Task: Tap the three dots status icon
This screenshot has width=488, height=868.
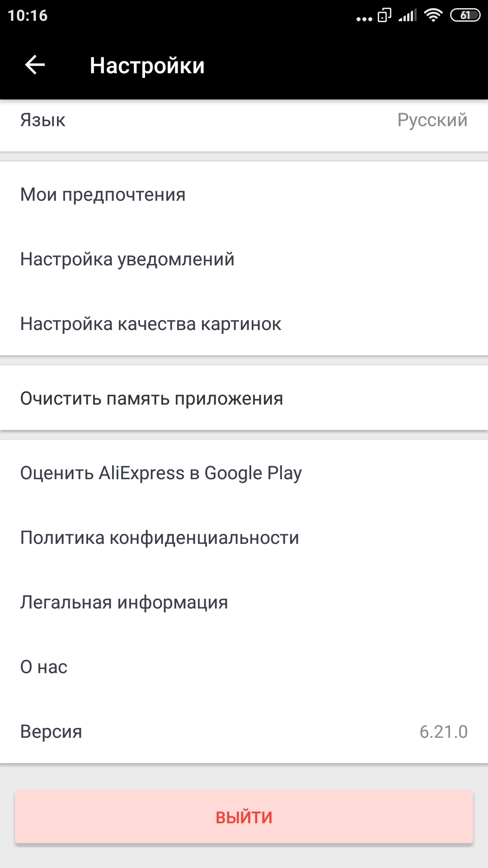Action: click(364, 19)
